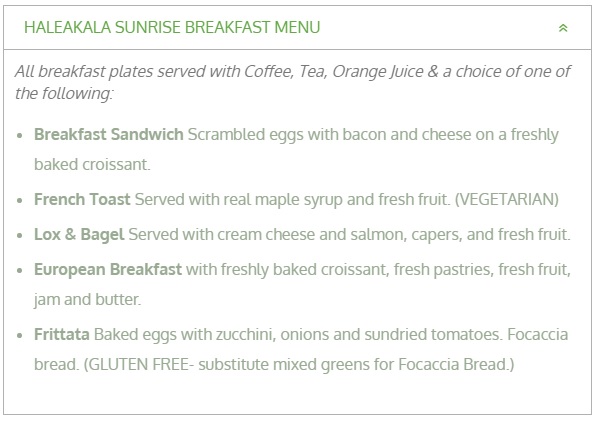Image resolution: width=598 pixels, height=423 pixels.
Task: Select the bold French Toast item name
Action: coord(82,199)
